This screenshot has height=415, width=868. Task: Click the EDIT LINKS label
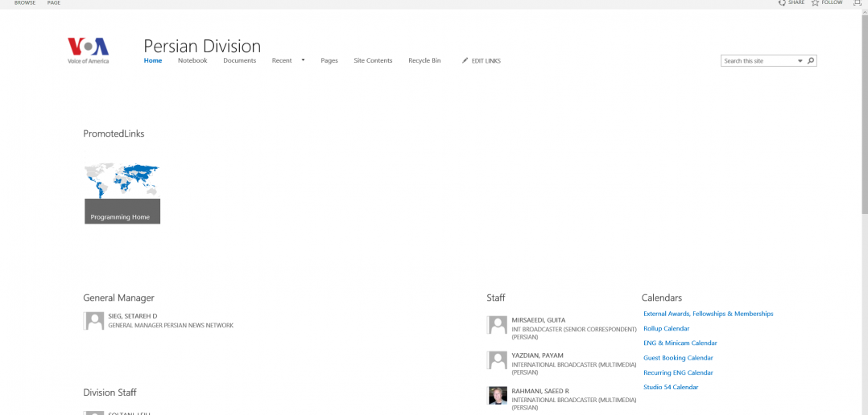pos(486,61)
